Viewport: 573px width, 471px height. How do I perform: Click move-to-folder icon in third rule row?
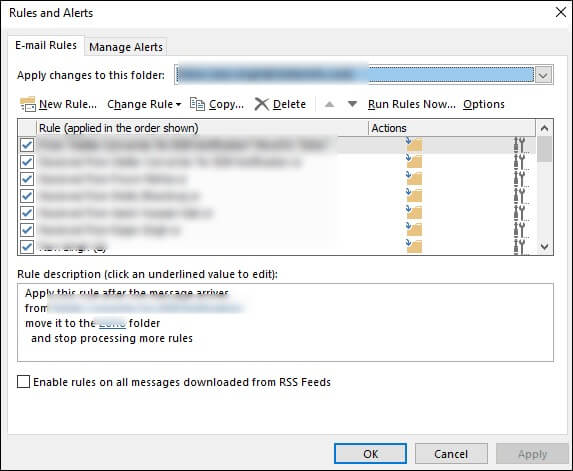(x=414, y=178)
